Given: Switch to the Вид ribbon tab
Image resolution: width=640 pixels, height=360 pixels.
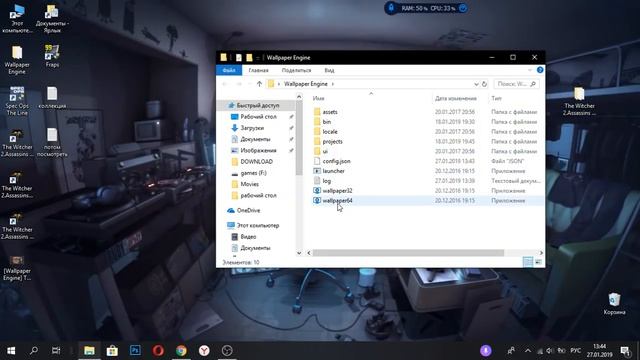Looking at the screenshot, I should tap(329, 70).
